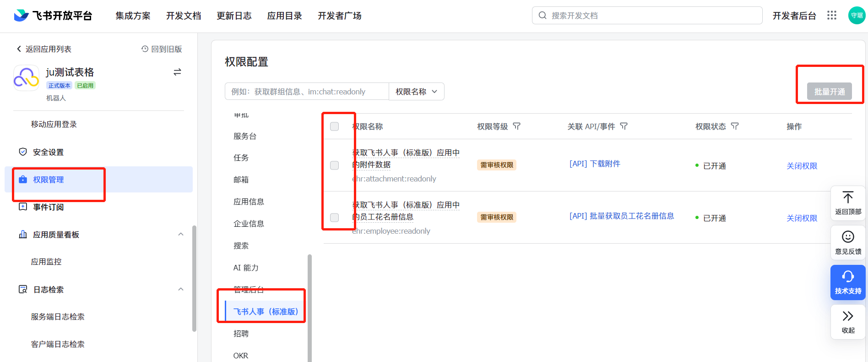Click the back arrow 返回应用列表
The height and width of the screenshot is (362, 868).
[x=19, y=49]
